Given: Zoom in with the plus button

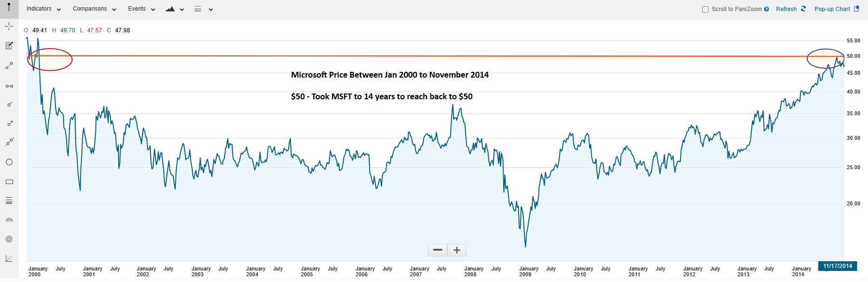Looking at the screenshot, I should (457, 250).
